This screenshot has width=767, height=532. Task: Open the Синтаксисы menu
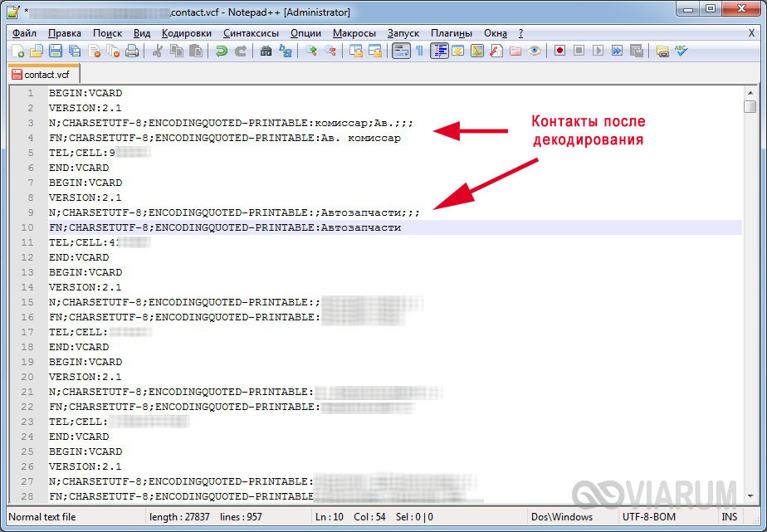pyautogui.click(x=252, y=33)
